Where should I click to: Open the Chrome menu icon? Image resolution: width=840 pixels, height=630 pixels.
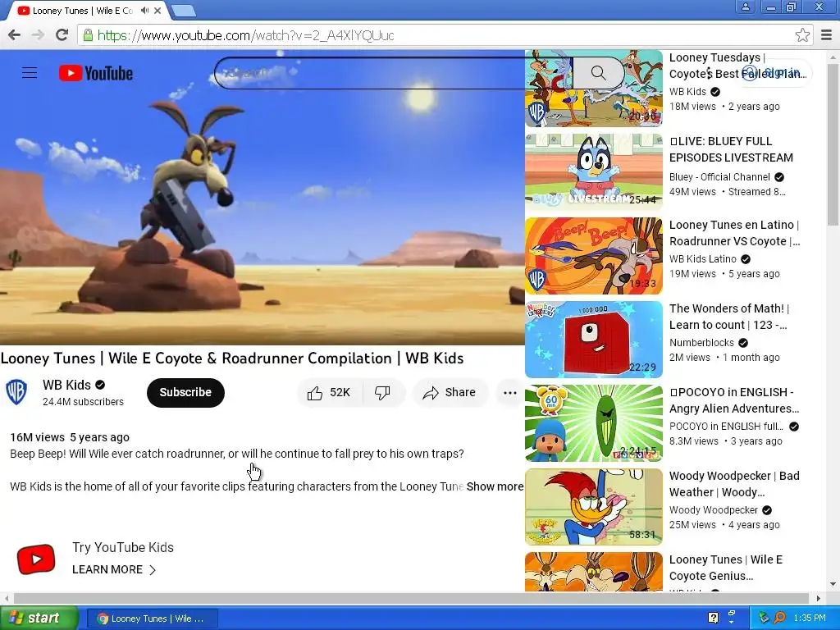click(x=827, y=35)
